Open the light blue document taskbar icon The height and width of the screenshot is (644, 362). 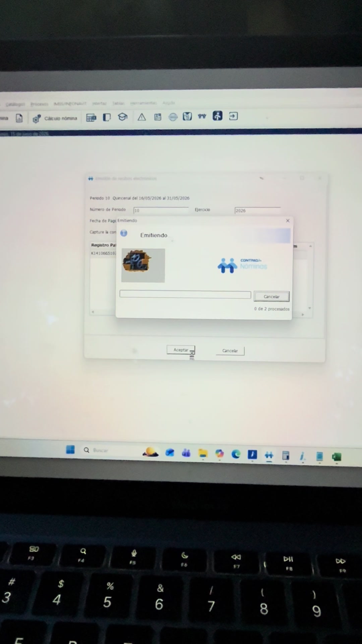[x=319, y=457]
